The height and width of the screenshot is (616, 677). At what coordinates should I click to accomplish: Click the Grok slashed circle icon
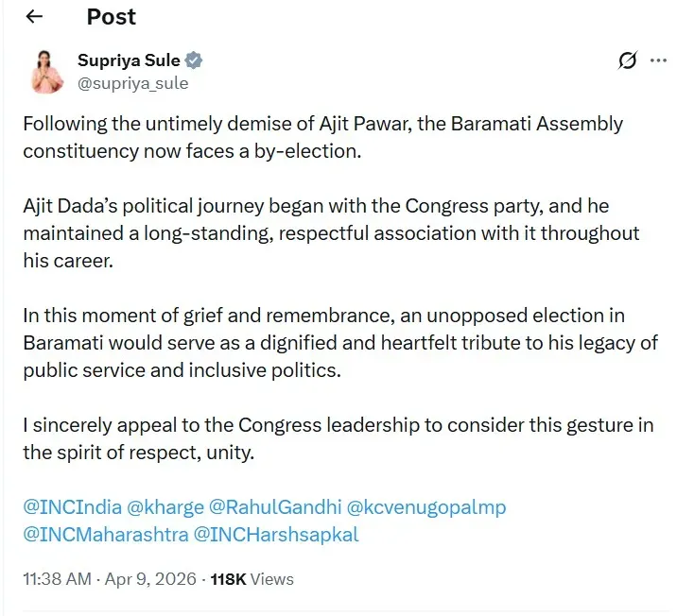click(x=626, y=61)
